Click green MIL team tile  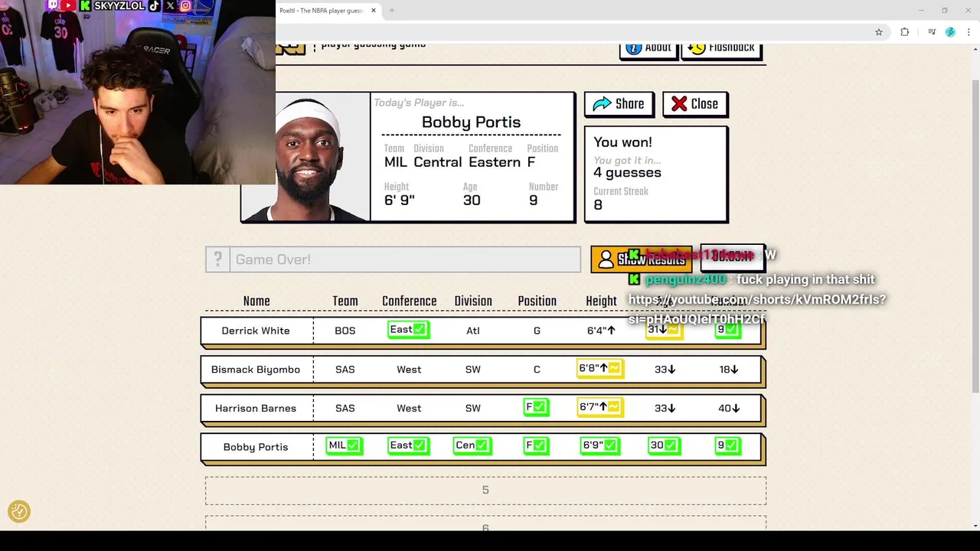coord(344,445)
